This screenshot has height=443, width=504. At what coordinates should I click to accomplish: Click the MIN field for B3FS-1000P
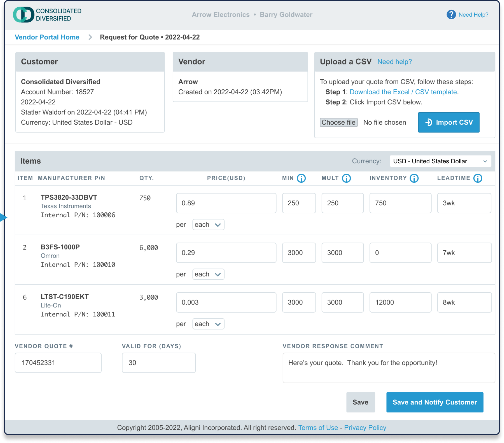click(x=299, y=252)
